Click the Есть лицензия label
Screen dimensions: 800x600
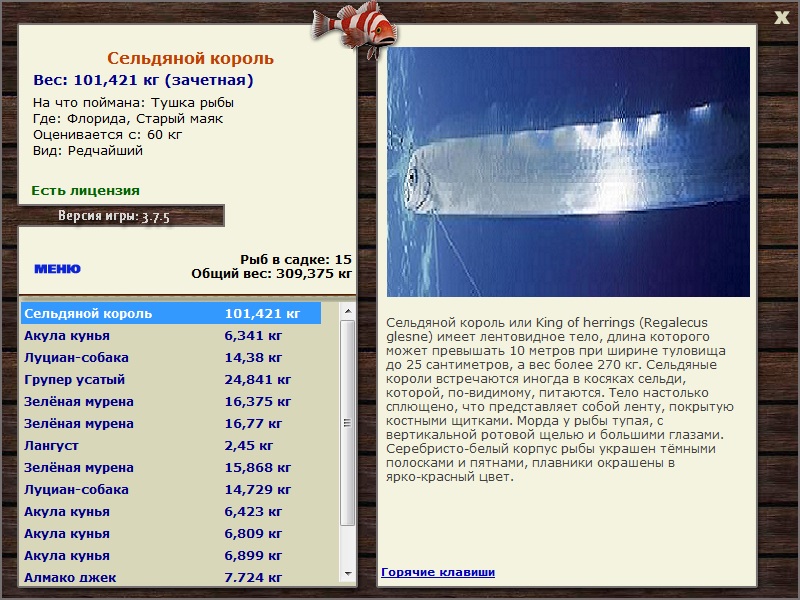pyautogui.click(x=85, y=190)
